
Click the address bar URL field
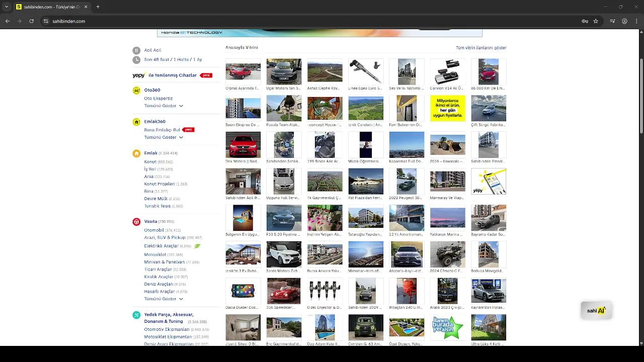tap(312, 21)
